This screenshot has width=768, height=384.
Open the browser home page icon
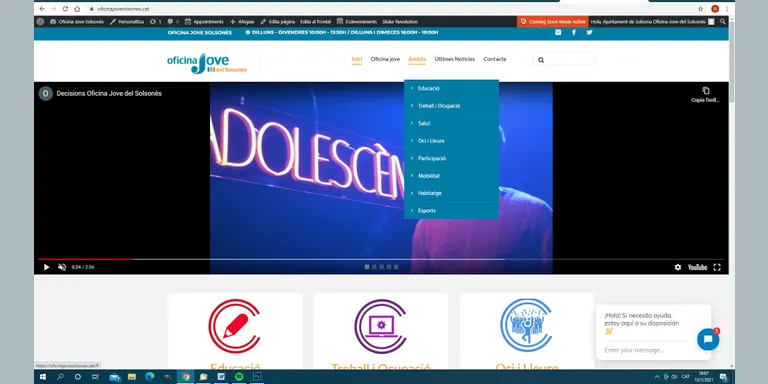click(77, 9)
